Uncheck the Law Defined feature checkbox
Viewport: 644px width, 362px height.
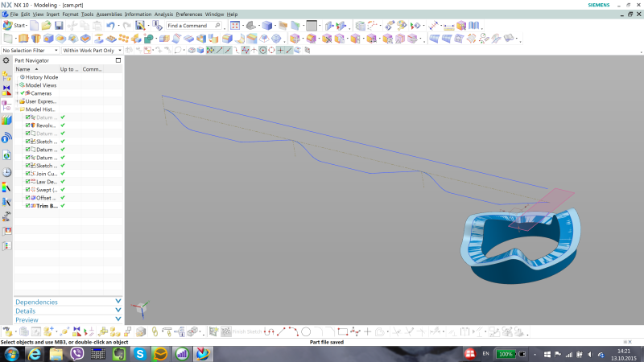[27, 182]
